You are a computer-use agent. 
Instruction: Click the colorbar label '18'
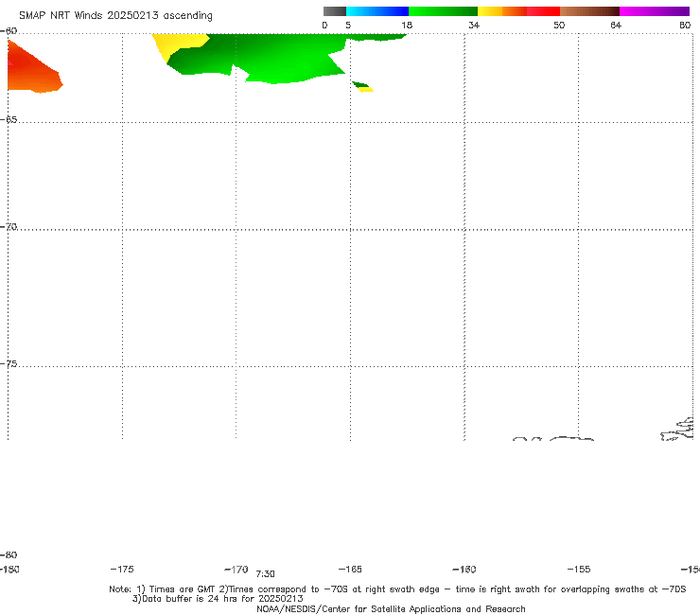(407, 25)
